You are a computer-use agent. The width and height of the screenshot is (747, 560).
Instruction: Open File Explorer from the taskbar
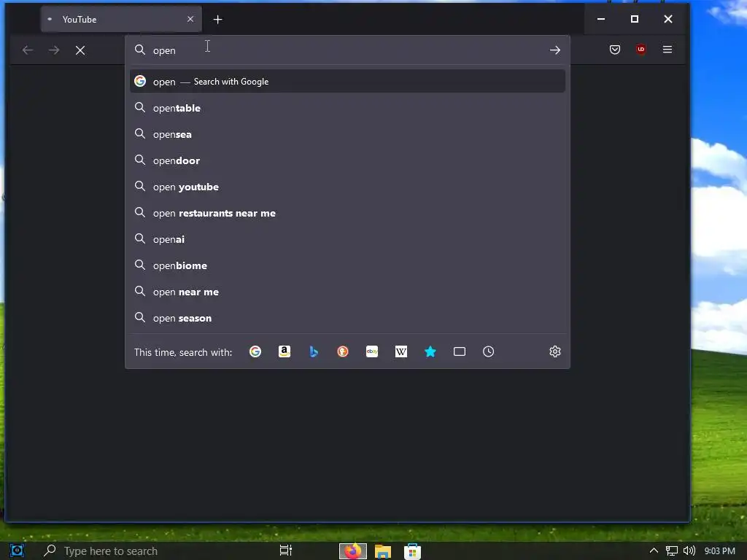pyautogui.click(x=382, y=551)
